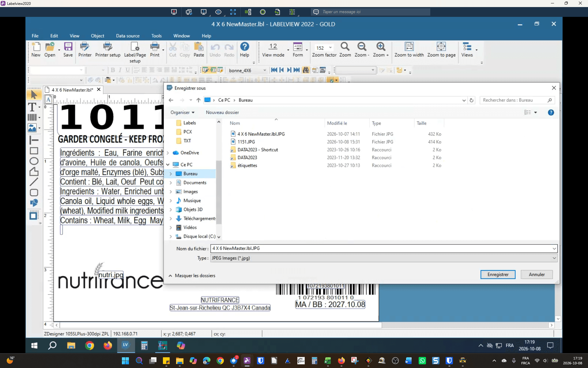This screenshot has width=588, height=368.
Task: Click the Annuler button
Action: [537, 274]
